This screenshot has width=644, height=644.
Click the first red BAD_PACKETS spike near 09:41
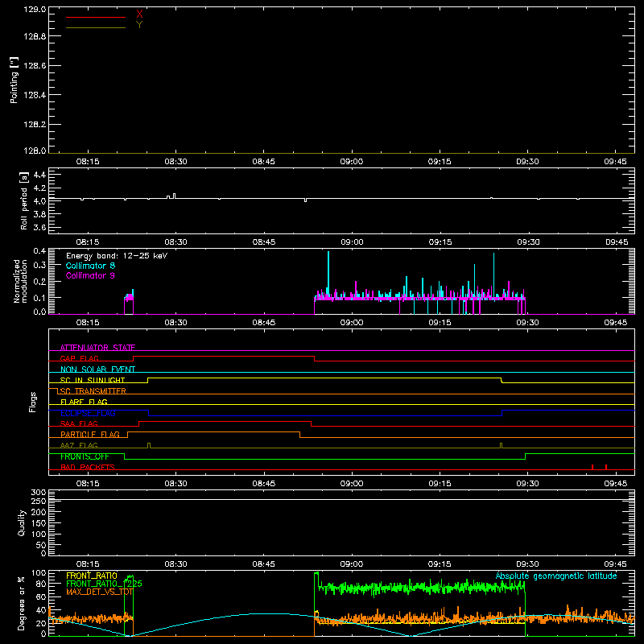point(592,467)
